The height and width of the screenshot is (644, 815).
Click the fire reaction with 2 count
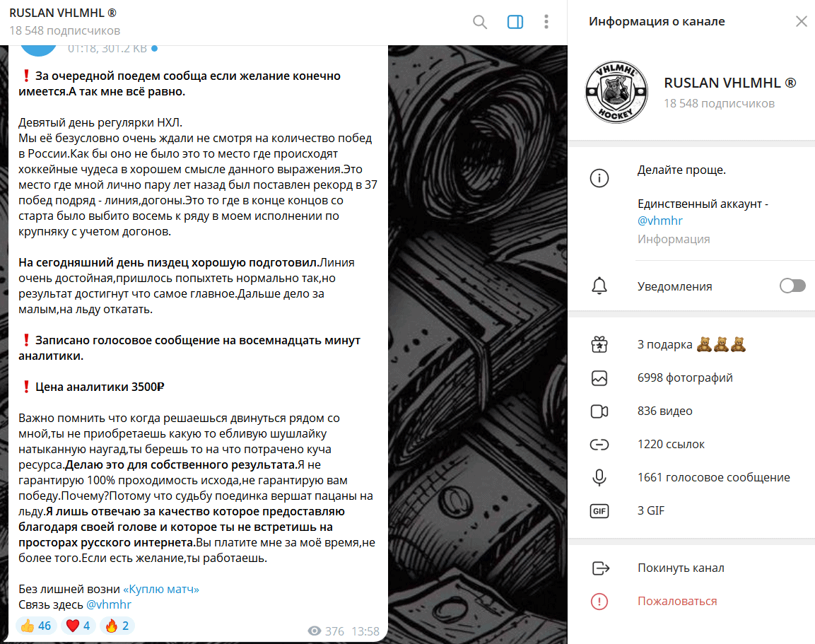tap(117, 626)
